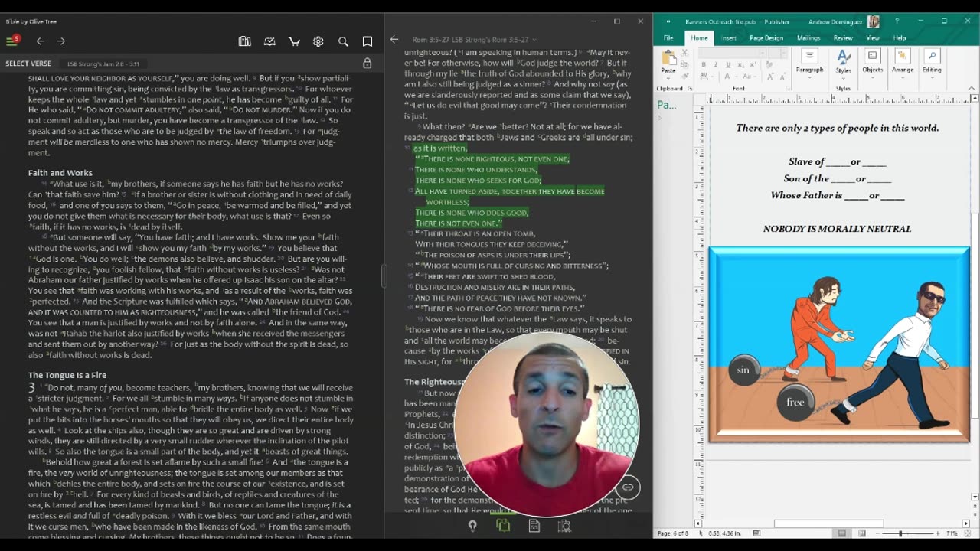Click the Paste button in Publisher ribbon
The image size is (980, 551).
pyautogui.click(x=668, y=60)
